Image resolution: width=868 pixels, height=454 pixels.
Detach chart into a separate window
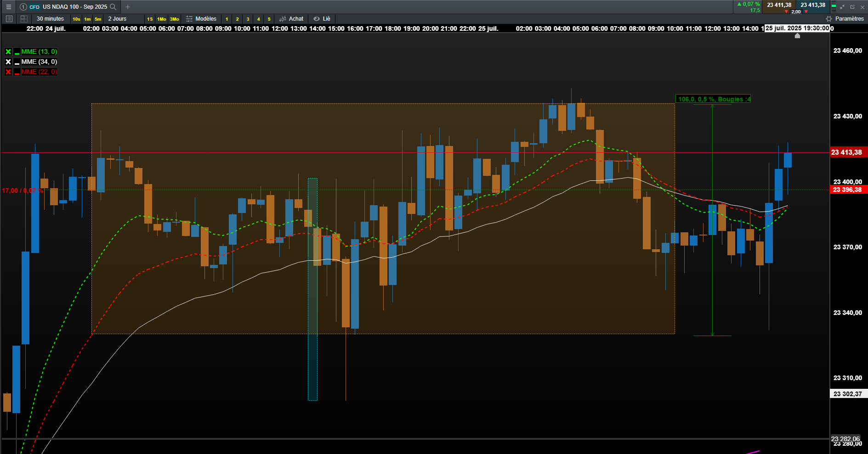(852, 7)
